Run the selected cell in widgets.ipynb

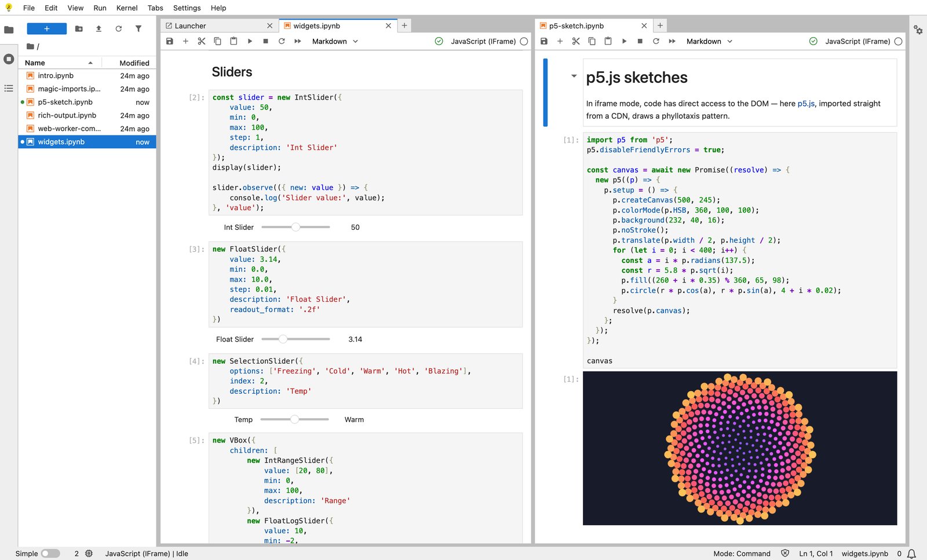click(x=250, y=41)
